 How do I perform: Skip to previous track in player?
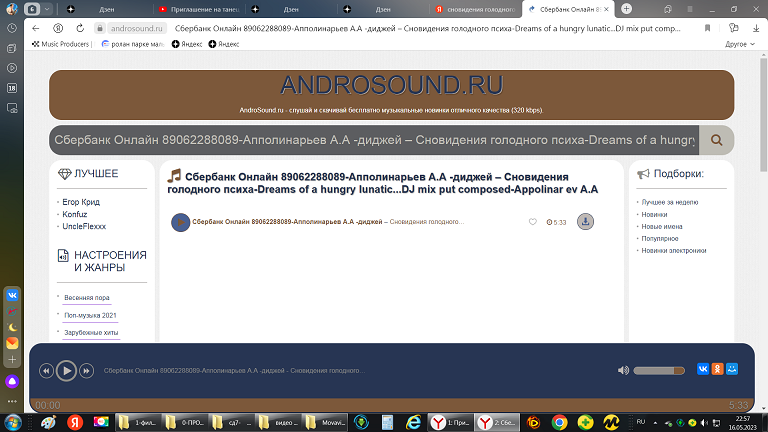pos(46,371)
